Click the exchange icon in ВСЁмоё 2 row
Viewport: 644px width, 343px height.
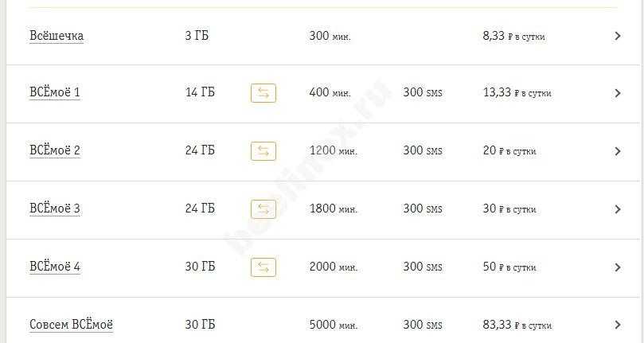[x=263, y=151]
